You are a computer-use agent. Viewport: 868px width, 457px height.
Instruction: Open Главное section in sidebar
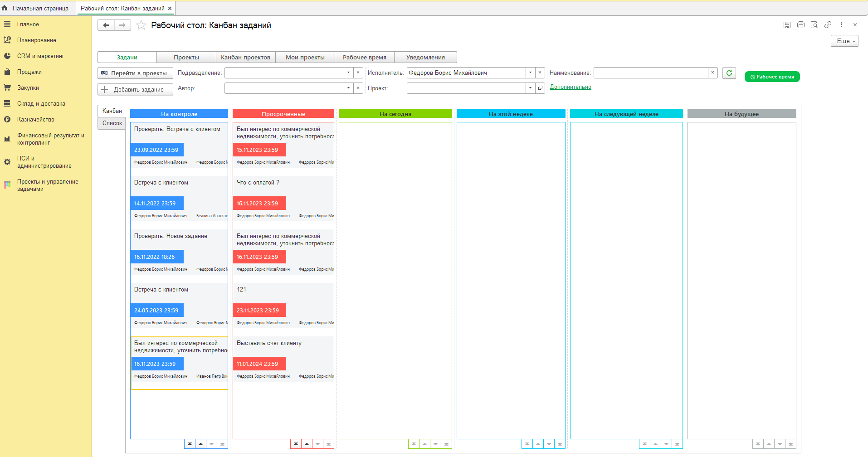coord(28,24)
